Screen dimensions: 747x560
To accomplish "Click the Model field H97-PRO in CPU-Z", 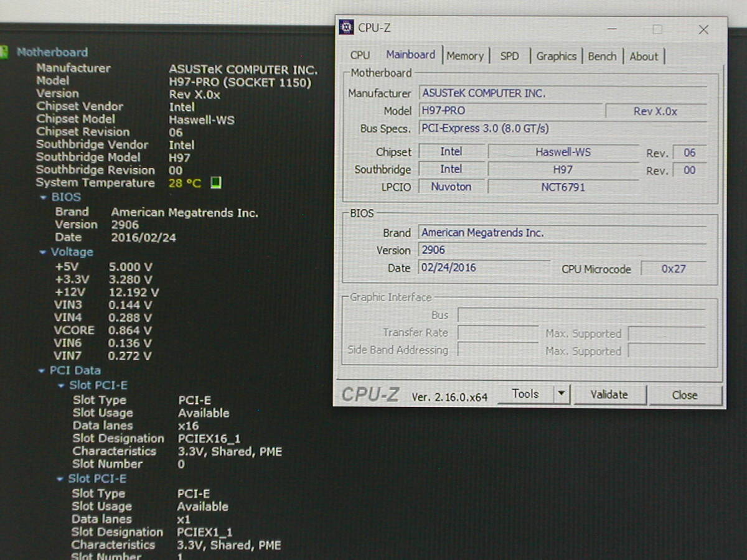I will point(510,111).
